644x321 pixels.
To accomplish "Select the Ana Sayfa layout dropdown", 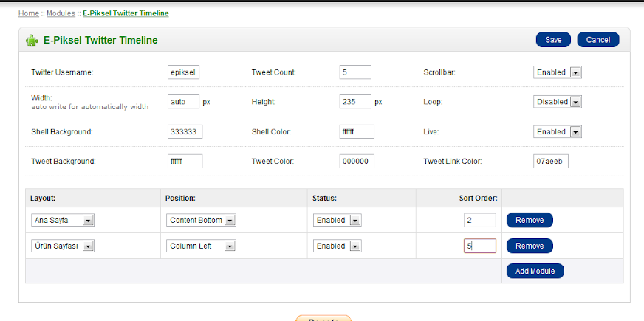I will 63,220.
